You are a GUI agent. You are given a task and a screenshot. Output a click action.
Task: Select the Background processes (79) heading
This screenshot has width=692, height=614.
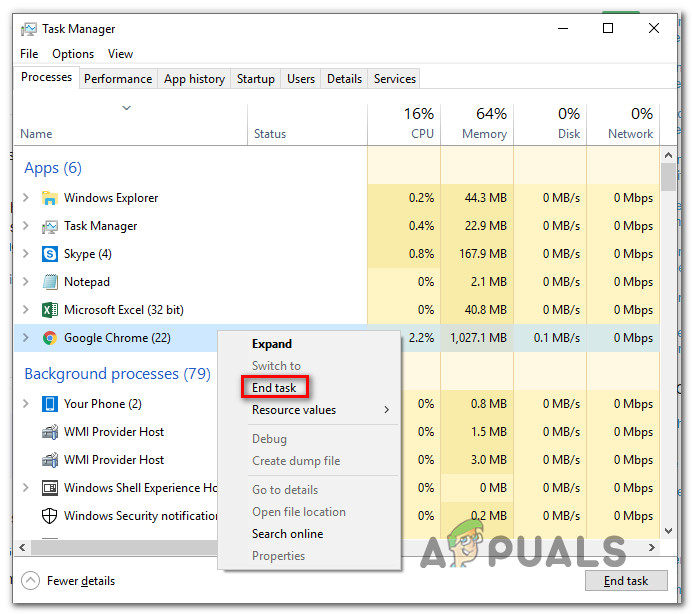click(x=117, y=374)
